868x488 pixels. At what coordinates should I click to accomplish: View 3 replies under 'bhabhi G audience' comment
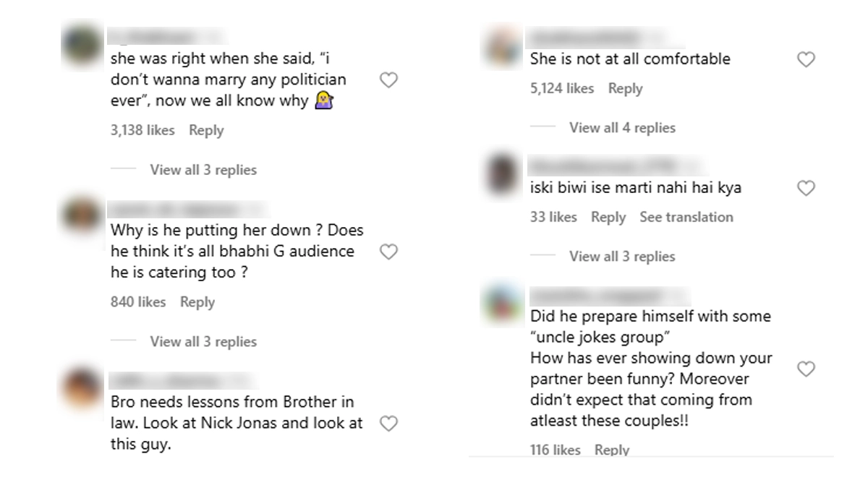point(203,341)
